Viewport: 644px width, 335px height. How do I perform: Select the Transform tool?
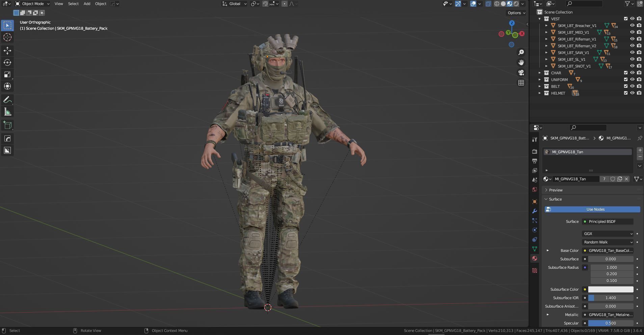[7, 86]
